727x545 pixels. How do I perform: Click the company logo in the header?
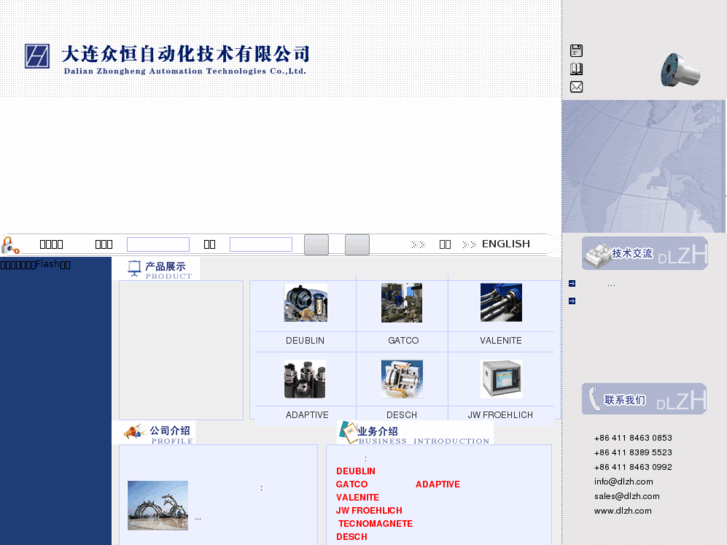pyautogui.click(x=37, y=56)
